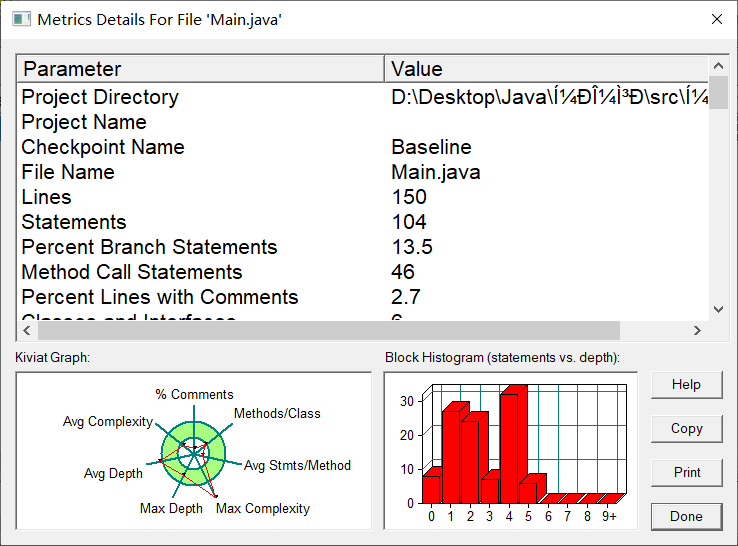Click the depth 4 bar in histogram

510,447
